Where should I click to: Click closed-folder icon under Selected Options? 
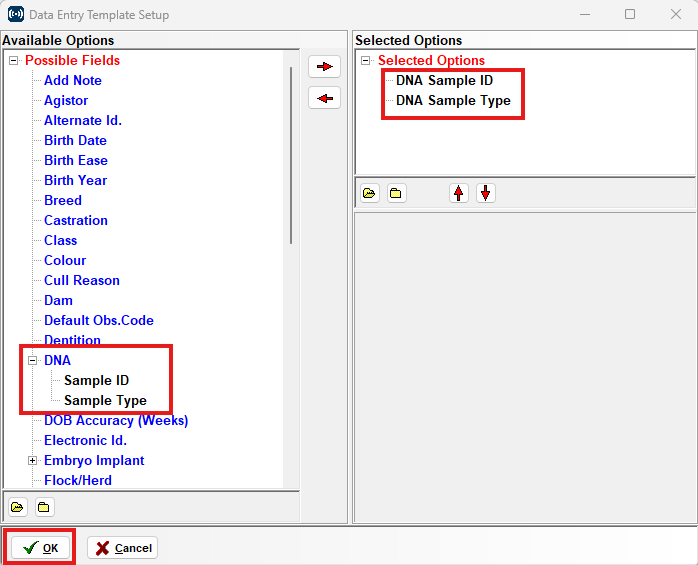(x=396, y=193)
